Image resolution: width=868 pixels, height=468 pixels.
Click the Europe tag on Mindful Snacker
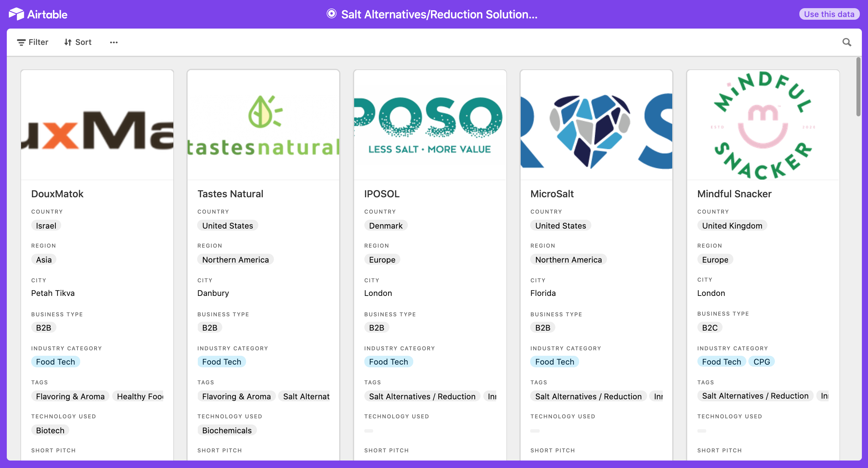click(715, 260)
